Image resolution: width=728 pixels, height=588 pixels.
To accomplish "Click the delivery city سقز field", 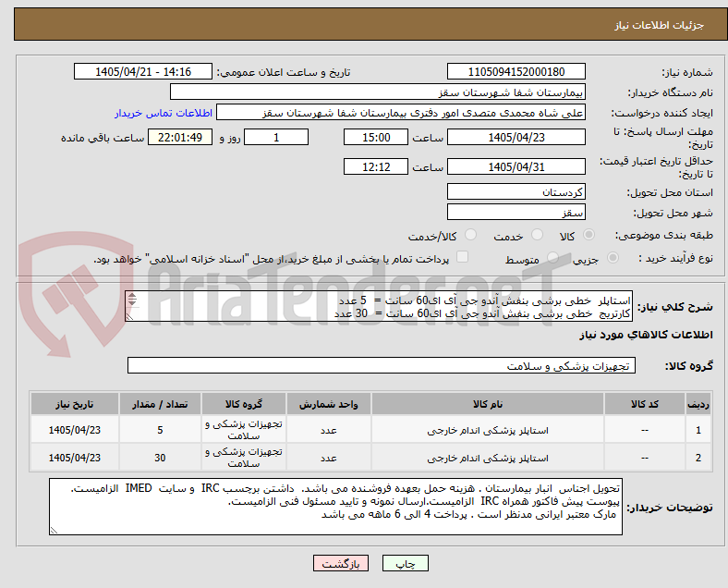I will point(516,213).
